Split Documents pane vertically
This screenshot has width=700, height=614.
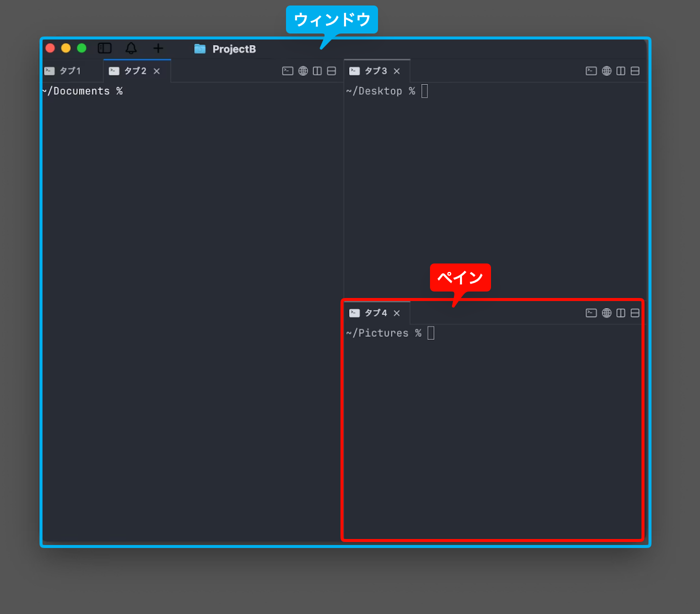tap(317, 71)
